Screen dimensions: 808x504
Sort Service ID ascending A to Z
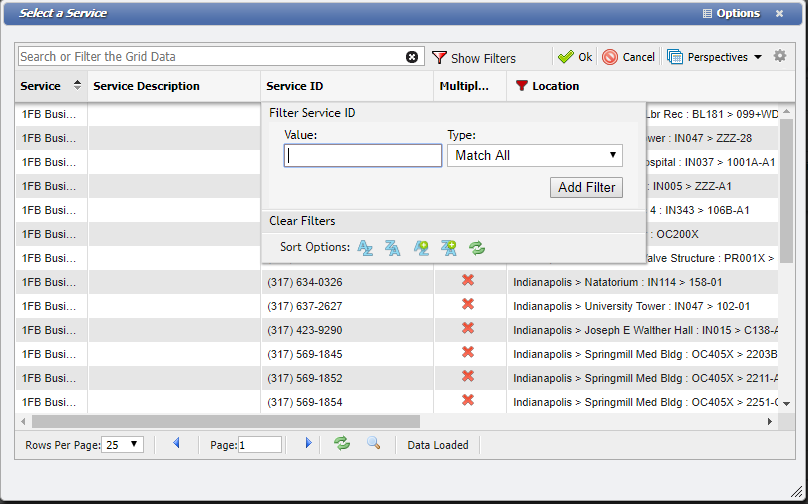[x=366, y=247]
